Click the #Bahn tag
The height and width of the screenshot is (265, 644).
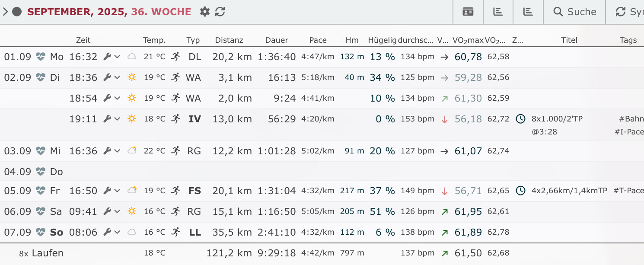tap(631, 119)
